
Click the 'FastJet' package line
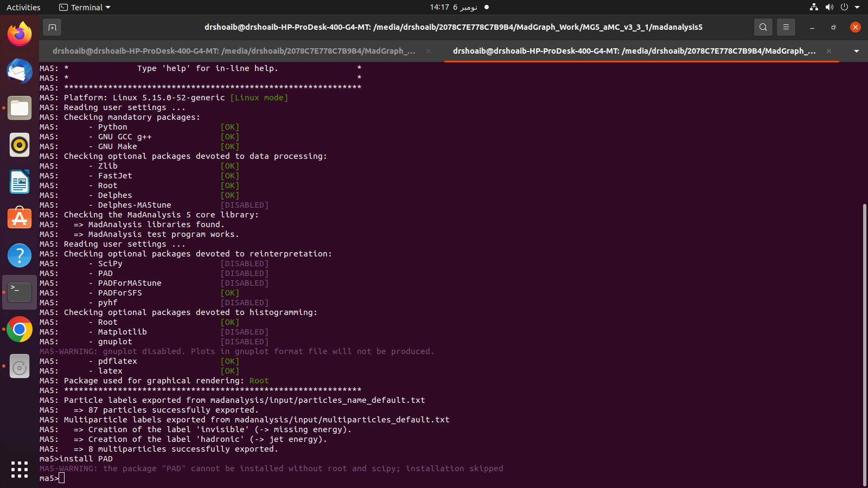click(139, 176)
